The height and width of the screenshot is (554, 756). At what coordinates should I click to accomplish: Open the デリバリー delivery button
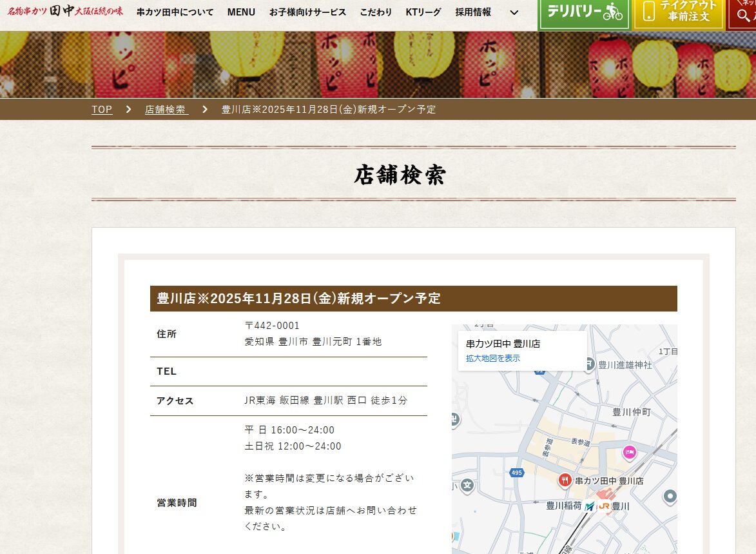[584, 13]
